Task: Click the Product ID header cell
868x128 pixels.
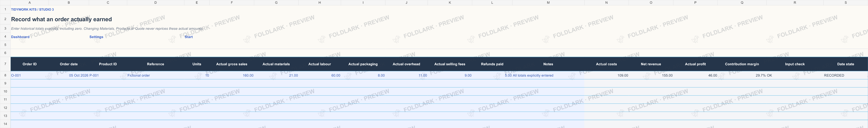Action: pos(108,64)
